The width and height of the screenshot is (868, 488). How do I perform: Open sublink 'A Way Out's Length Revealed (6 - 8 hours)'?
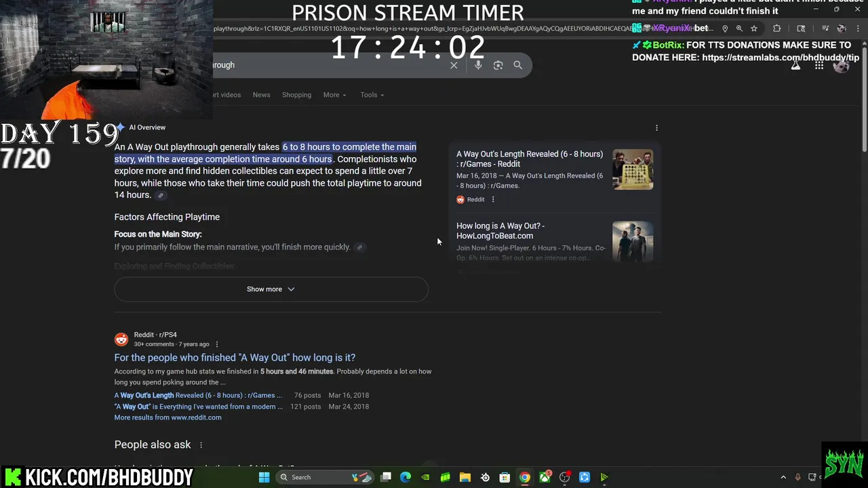[198, 395]
